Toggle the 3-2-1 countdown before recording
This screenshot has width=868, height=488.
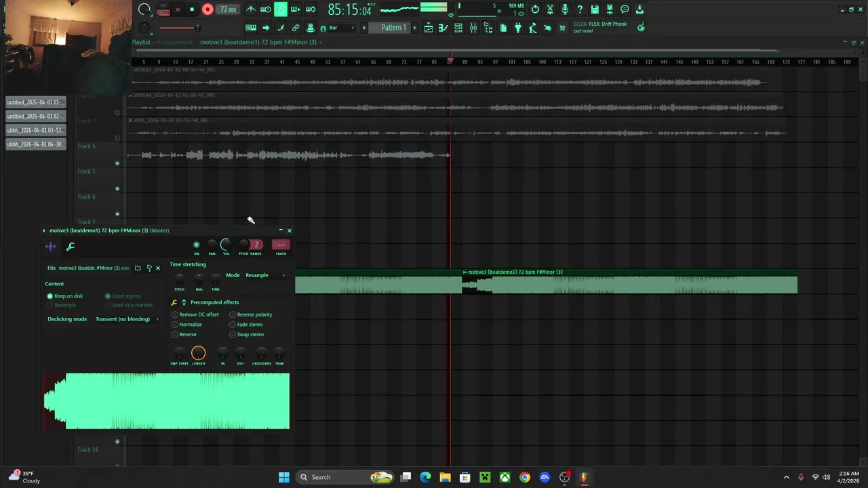[x=281, y=9]
